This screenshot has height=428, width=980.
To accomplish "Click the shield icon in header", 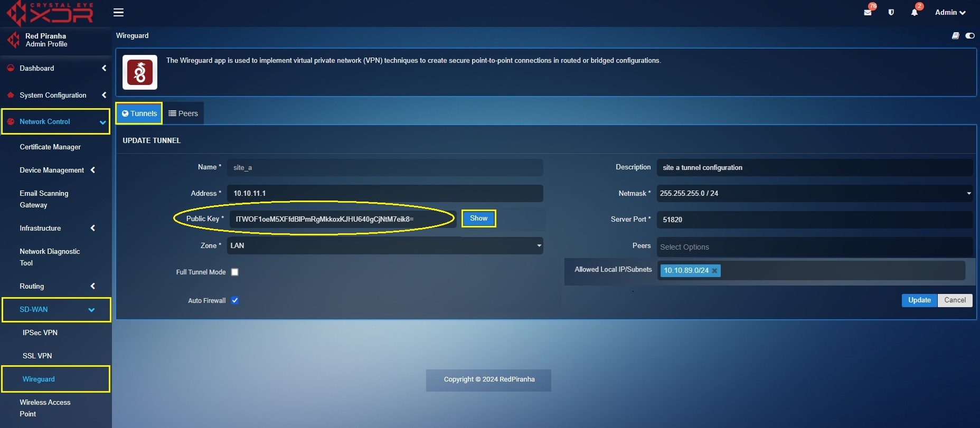I will tap(891, 12).
